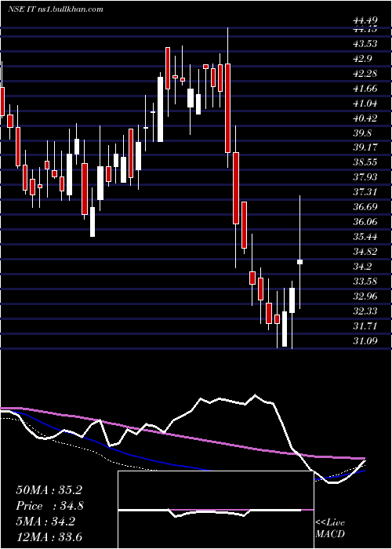
Task: Select the 33.58 price level label
Action: pos(366,281)
